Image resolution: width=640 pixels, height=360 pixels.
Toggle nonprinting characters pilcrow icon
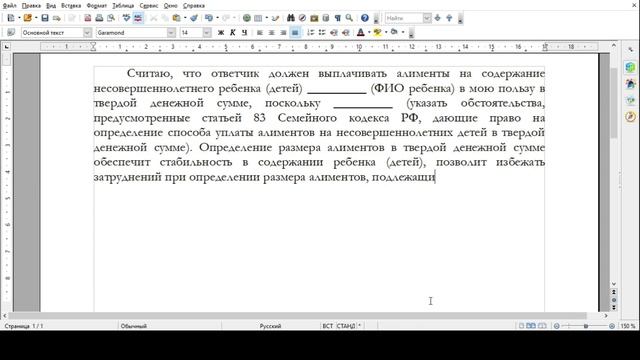pyautogui.click(x=338, y=18)
